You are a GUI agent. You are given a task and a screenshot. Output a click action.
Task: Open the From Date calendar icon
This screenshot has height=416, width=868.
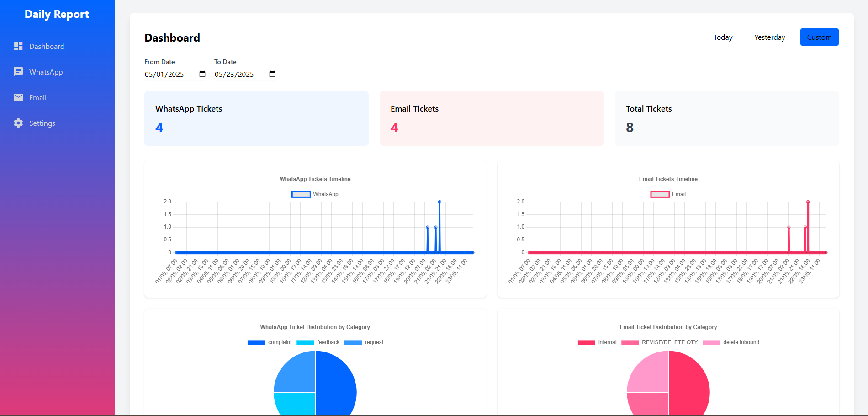tap(202, 74)
